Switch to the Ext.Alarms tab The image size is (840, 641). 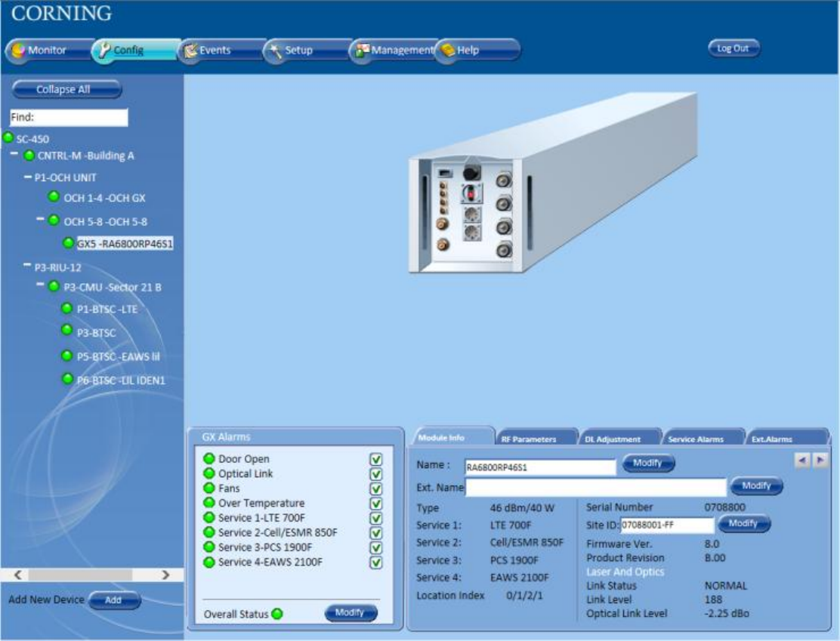pos(786,438)
